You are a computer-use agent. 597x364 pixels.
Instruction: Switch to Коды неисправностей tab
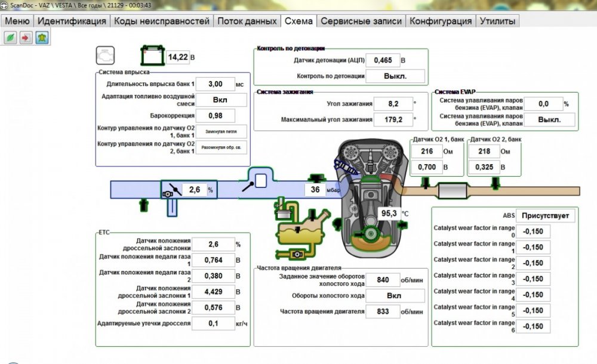click(161, 21)
